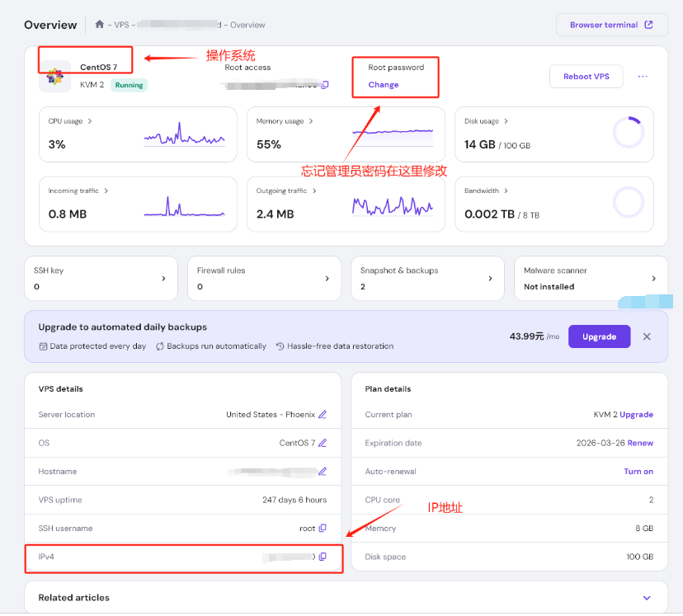Click Change under Root password

coord(384,85)
